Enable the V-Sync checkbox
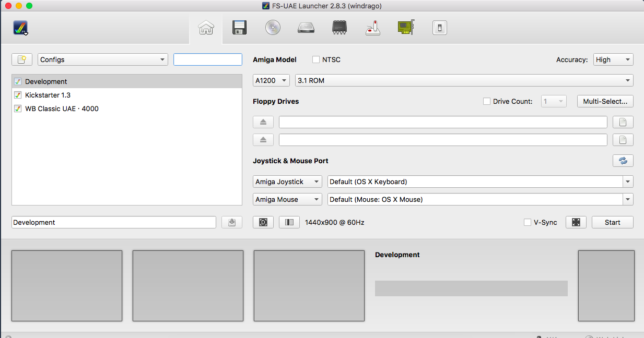Image resolution: width=644 pixels, height=338 pixels. click(x=528, y=222)
